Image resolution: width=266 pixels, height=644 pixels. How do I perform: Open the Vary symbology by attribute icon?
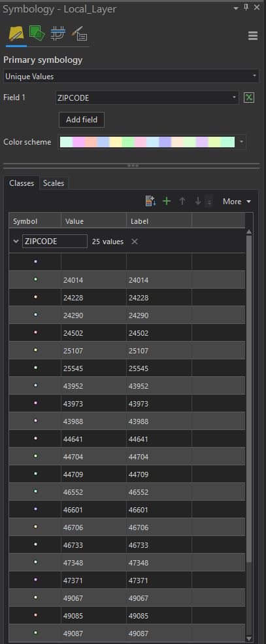pos(37,33)
